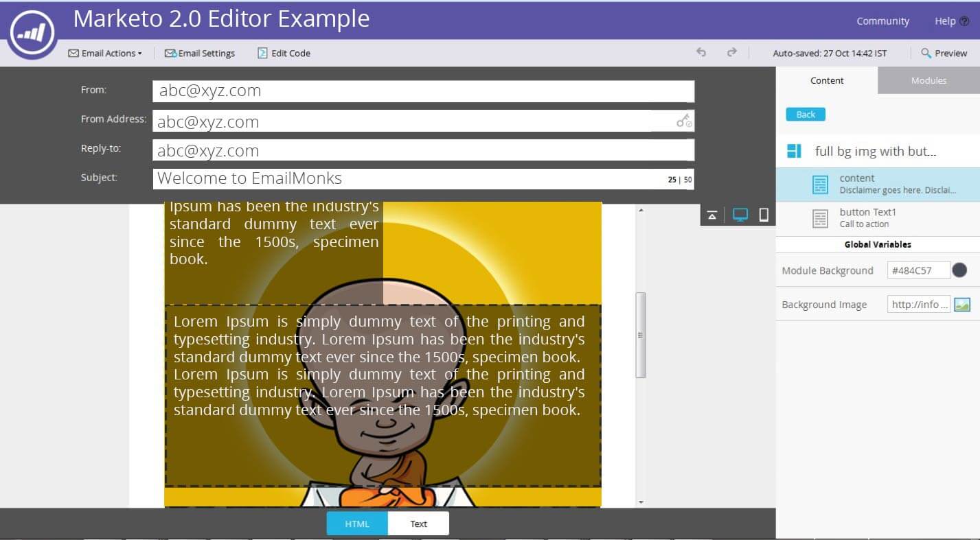Click the Global Variables heading
980x540 pixels.
(x=878, y=244)
